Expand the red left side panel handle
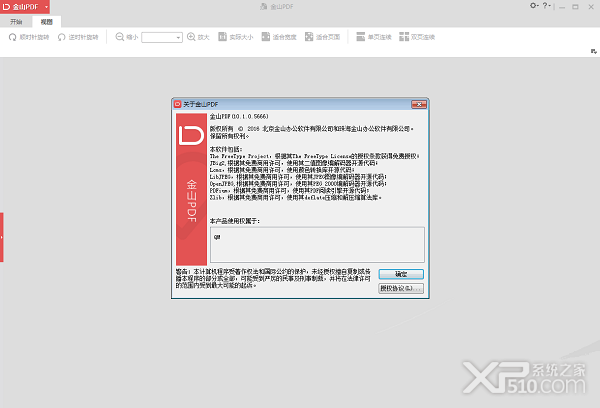The image size is (600, 408). [x=2, y=237]
